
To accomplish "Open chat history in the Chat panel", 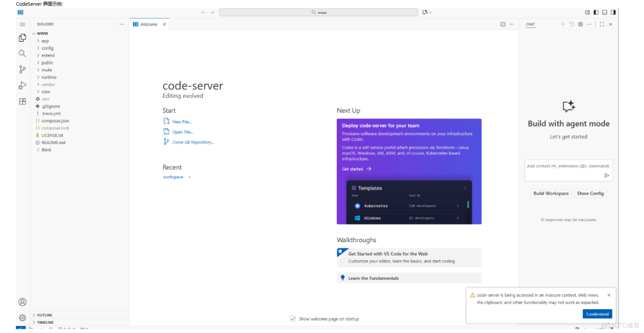I will (x=572, y=24).
